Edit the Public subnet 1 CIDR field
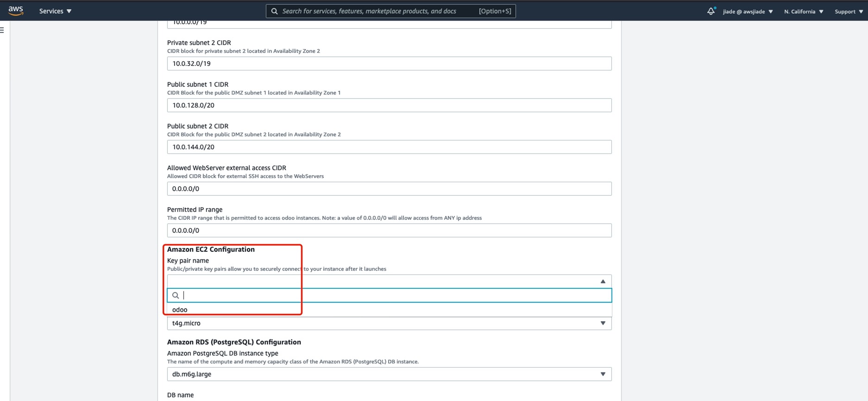868x401 pixels. click(x=389, y=105)
